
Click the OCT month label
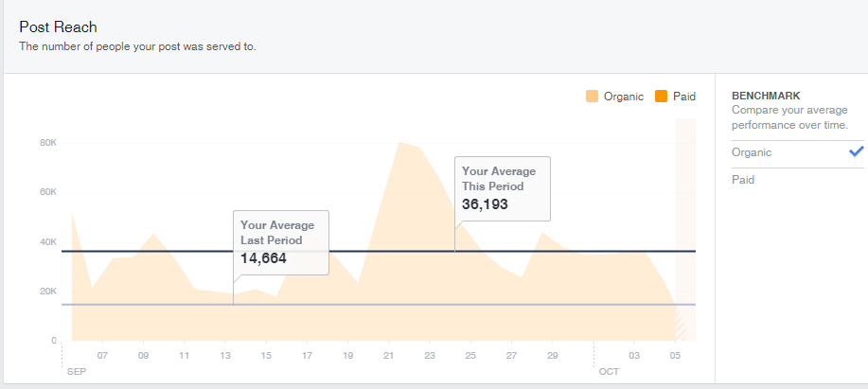coord(609,371)
